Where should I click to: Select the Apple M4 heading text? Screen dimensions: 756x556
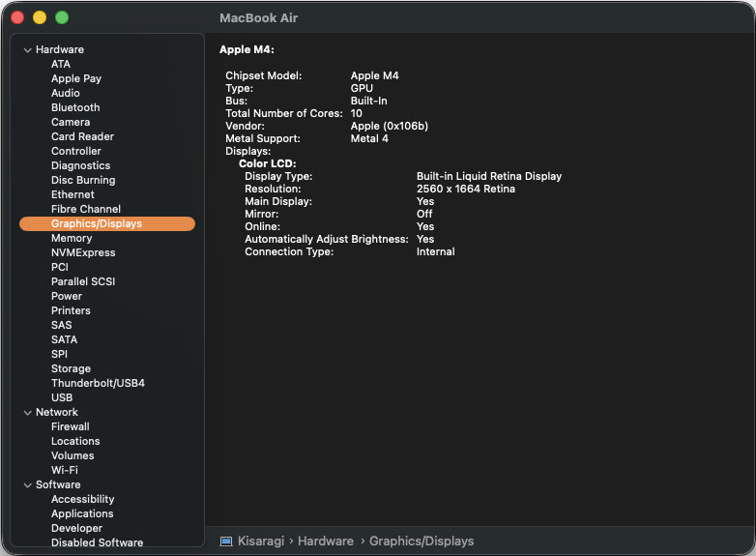247,49
